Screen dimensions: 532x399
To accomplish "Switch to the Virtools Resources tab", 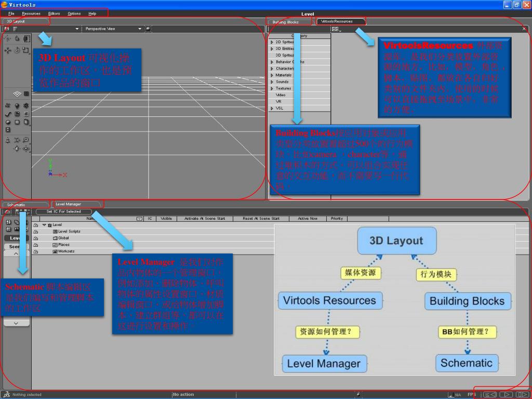I will tap(341, 21).
